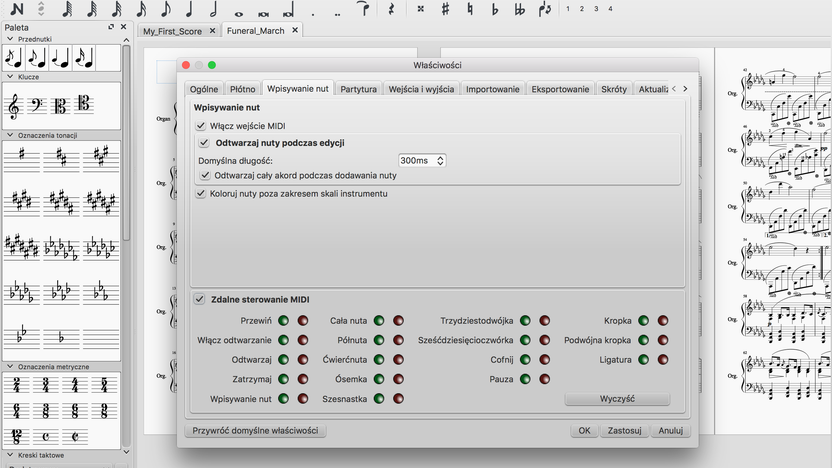832x468 pixels.
Task: Click red indicator next to Ligatura
Action: point(663,360)
